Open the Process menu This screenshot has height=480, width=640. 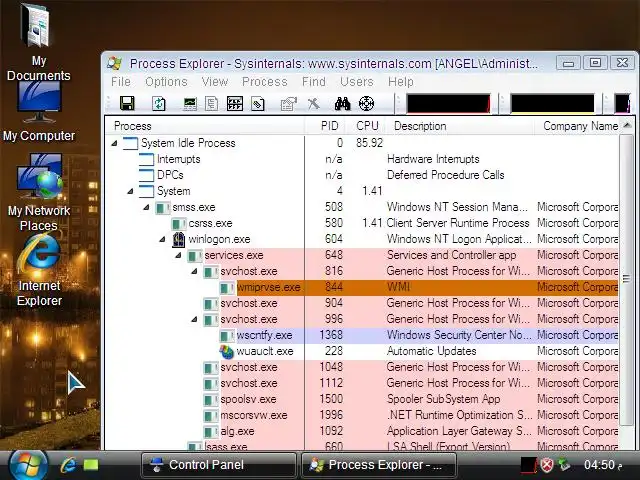coord(264,82)
